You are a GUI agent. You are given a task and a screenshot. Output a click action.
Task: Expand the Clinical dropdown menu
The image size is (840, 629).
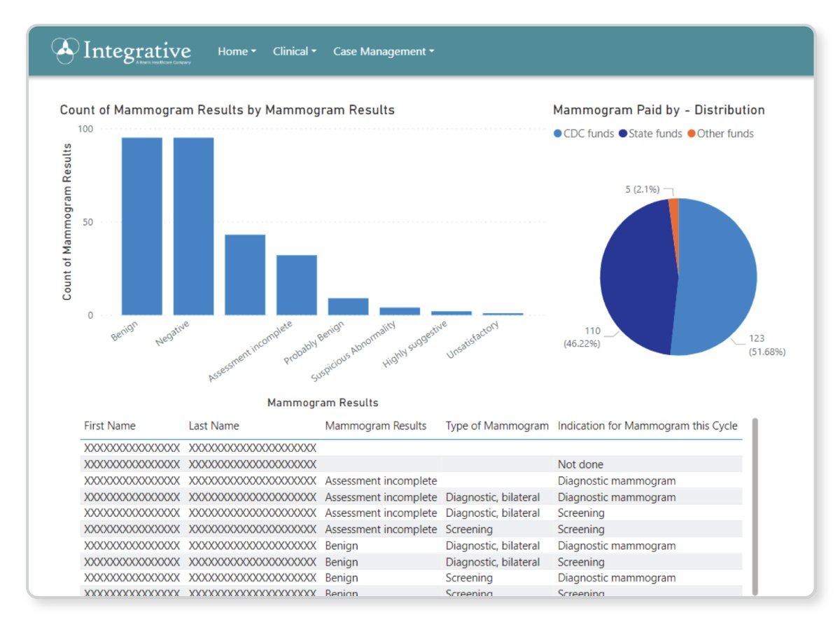tap(293, 50)
